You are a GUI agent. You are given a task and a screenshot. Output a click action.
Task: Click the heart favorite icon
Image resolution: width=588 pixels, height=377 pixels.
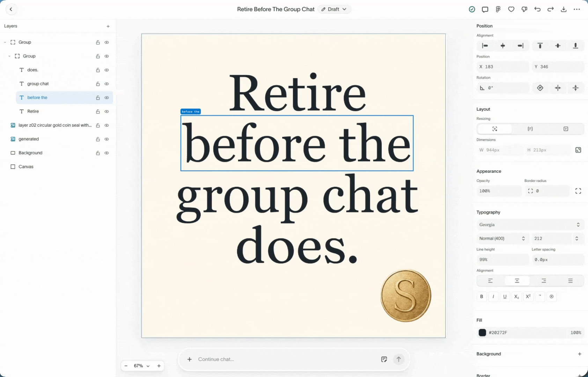(511, 9)
